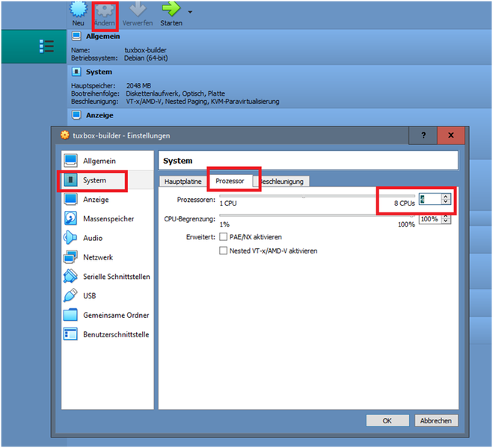493x448 pixels.
Task: Click the CPU-Begrenzung percentage stepper
Action: click(447, 219)
